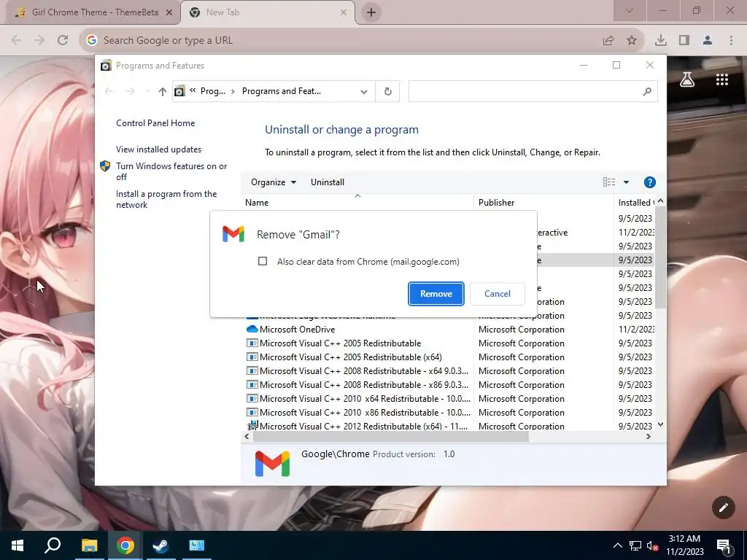Open recent locations dropdown in explorer
Screen dimensions: 747x560
point(147,91)
